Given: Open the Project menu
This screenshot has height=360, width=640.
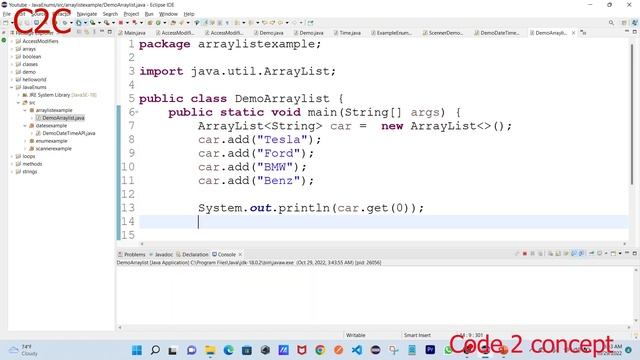Looking at the screenshot, I should [131, 14].
